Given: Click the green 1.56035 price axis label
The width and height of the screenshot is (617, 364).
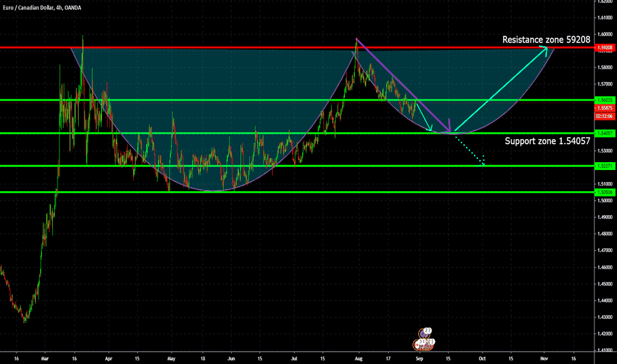Looking at the screenshot, I should [x=605, y=101].
